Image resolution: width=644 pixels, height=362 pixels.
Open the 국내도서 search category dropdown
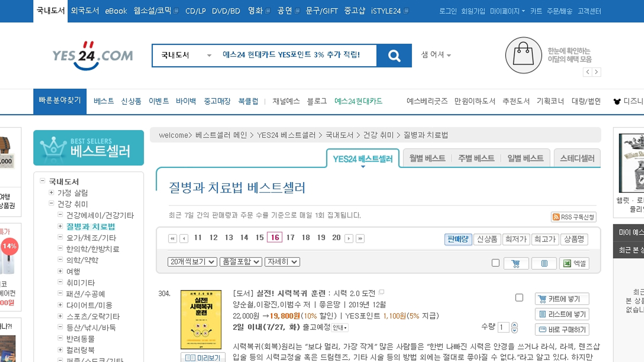pyautogui.click(x=186, y=55)
